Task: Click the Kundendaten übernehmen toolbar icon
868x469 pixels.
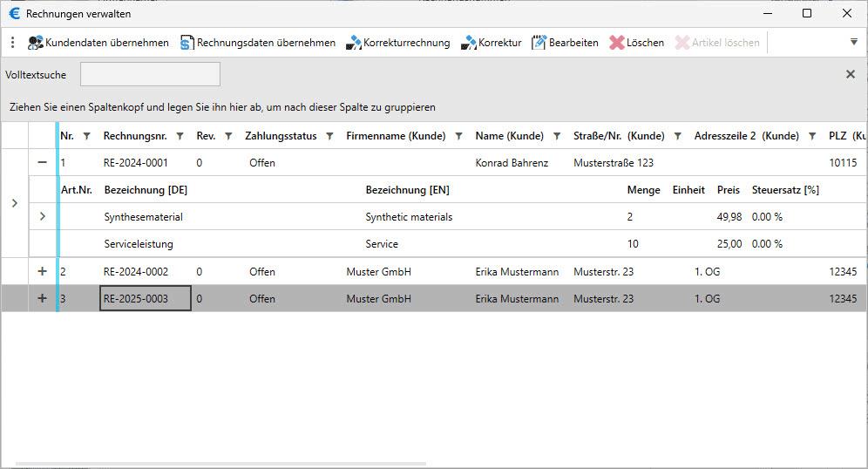Action: 36,43
